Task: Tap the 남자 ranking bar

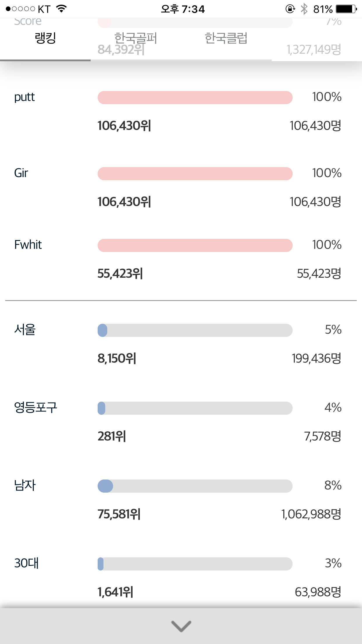Action: [x=195, y=486]
